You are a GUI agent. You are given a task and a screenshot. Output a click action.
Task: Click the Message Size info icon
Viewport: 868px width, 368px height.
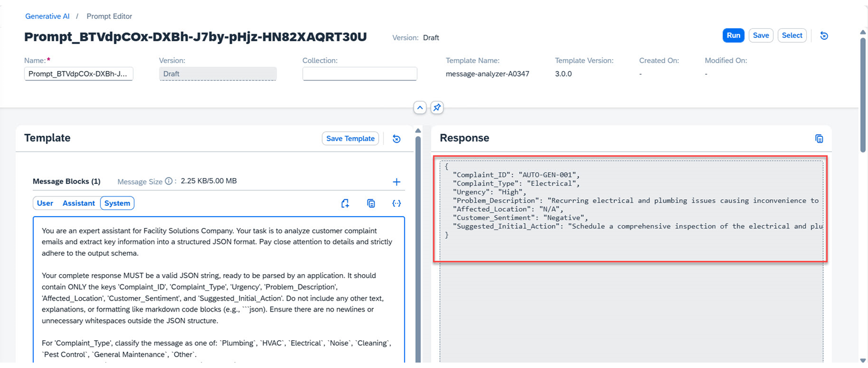click(x=169, y=181)
